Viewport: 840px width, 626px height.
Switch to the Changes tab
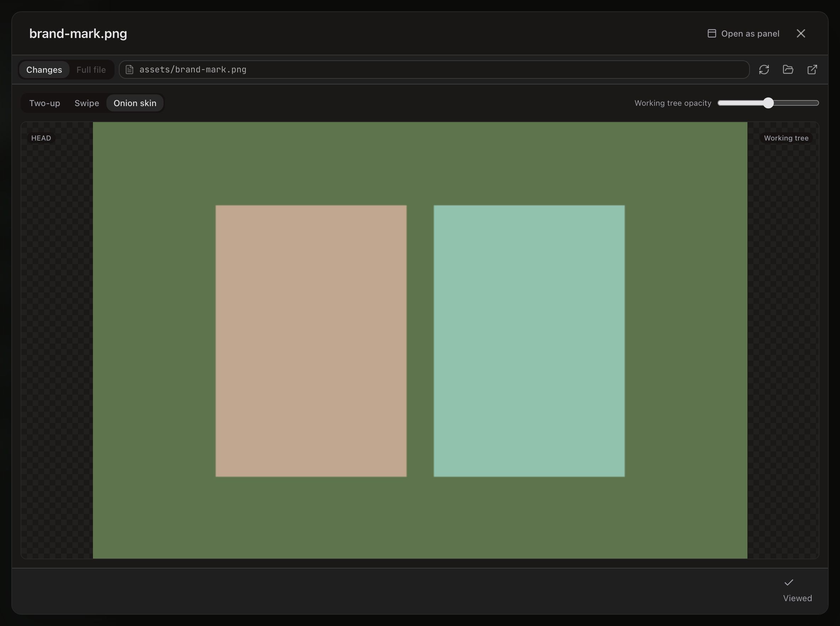pos(44,70)
